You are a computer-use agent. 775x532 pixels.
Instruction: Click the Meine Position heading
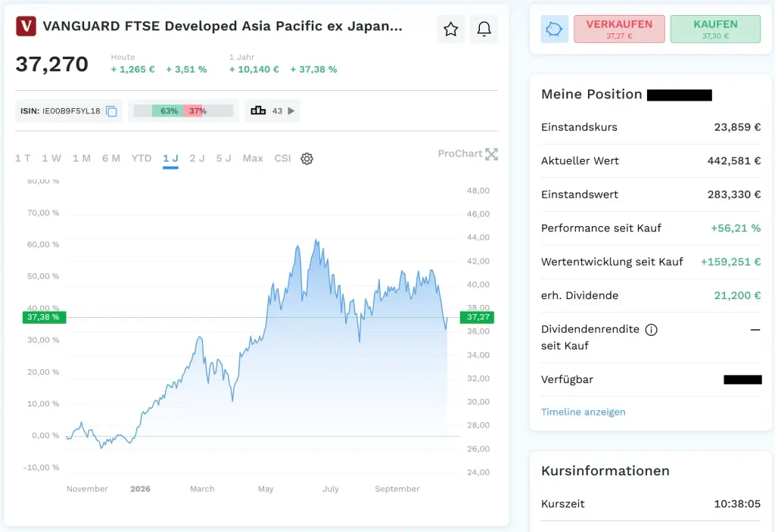tap(592, 94)
